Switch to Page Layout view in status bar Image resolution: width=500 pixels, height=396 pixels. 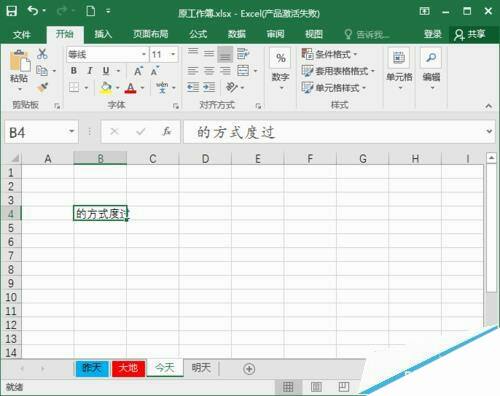click(316, 387)
